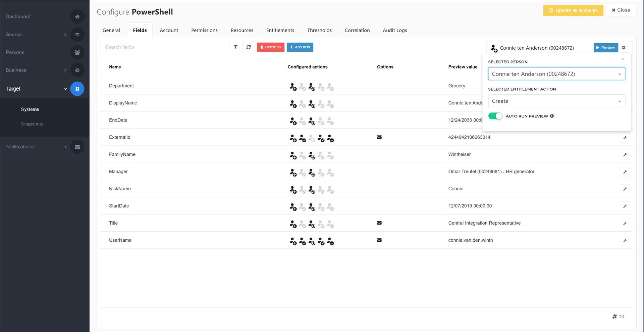This screenshot has height=332, width=644.
Task: Click the Target grid icon
Action: coord(77,89)
